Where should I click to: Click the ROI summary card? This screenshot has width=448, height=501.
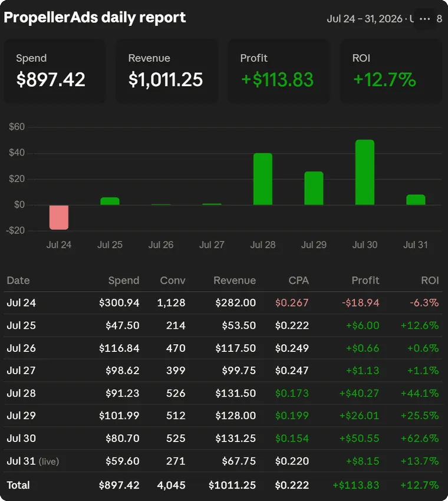(391, 71)
